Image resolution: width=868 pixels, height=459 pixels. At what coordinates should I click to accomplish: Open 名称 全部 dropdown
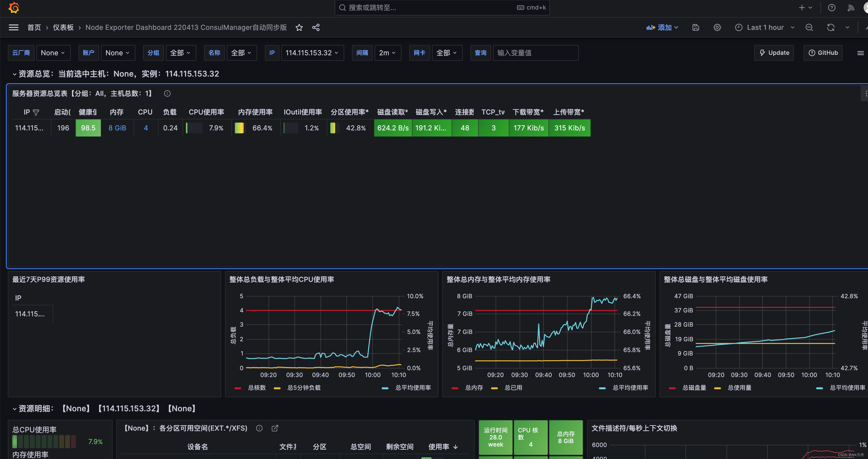(242, 53)
